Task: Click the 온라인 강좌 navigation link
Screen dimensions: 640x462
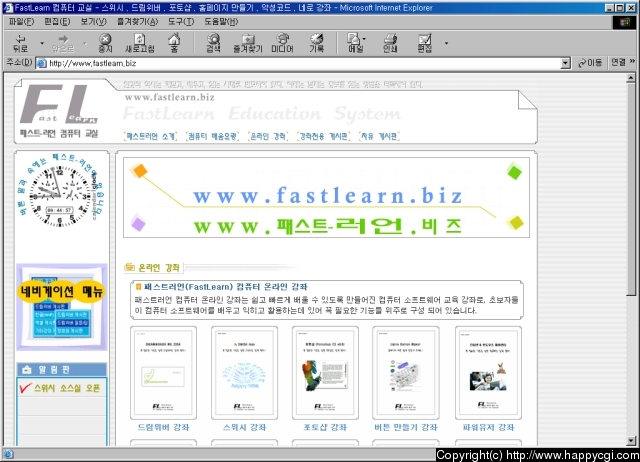Action: [x=268, y=136]
